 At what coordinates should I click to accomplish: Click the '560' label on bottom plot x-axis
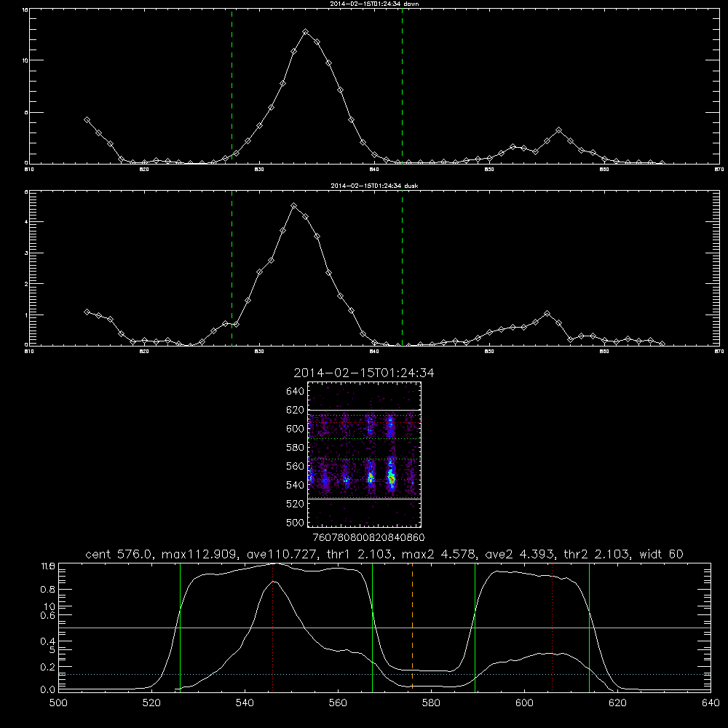click(x=338, y=703)
